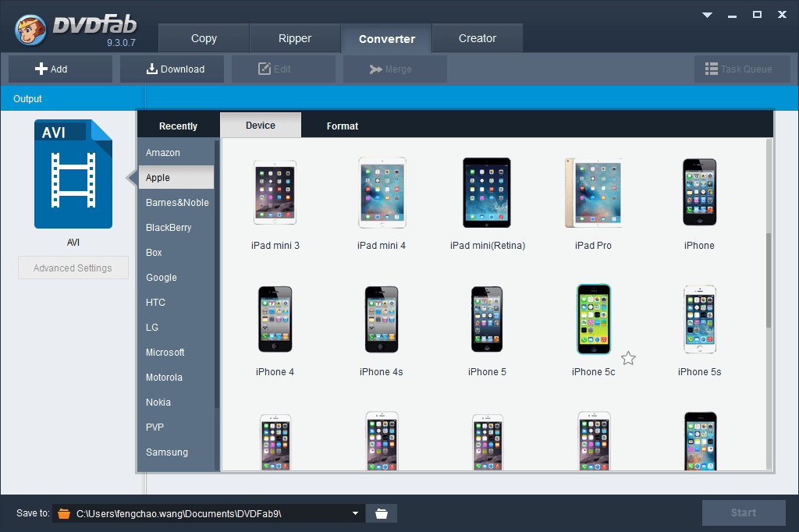This screenshot has height=532, width=799.
Task: Click the Add button
Action: [60, 69]
